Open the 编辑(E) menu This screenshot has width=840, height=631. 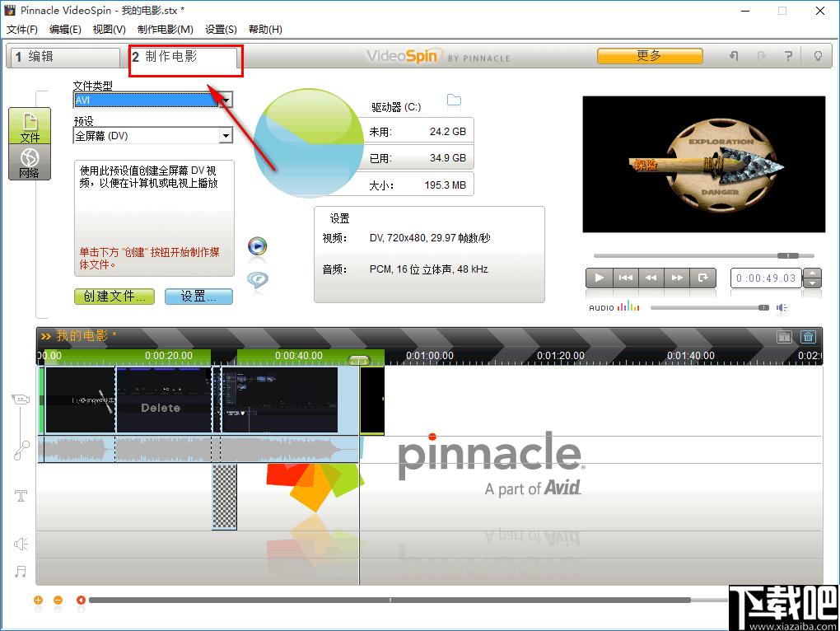pyautogui.click(x=65, y=30)
